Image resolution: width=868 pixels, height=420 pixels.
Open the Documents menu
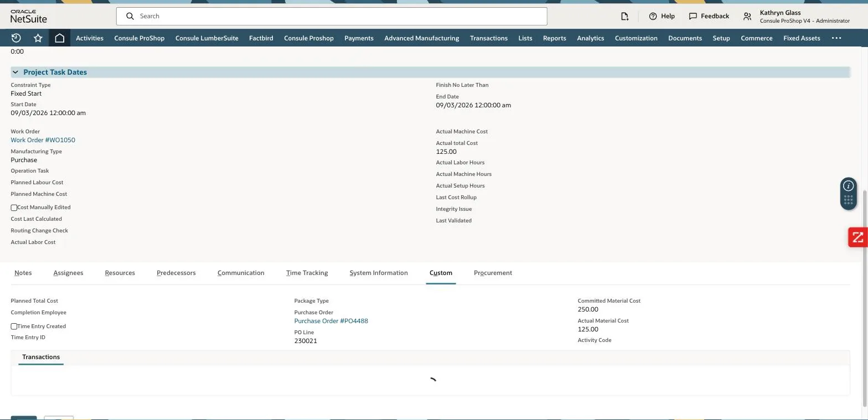[685, 38]
